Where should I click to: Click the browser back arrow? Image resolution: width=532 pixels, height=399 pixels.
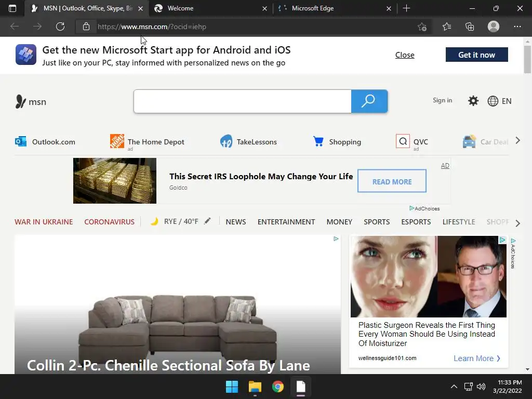click(x=15, y=26)
